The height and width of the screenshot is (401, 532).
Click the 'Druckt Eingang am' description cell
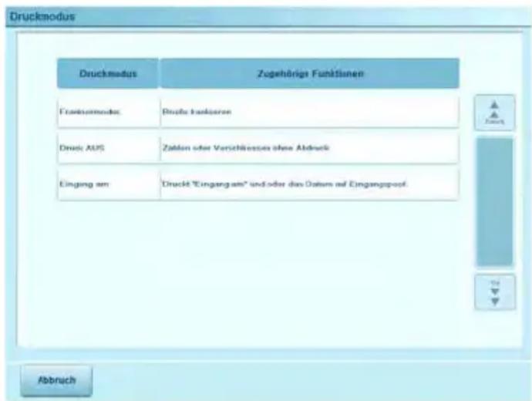click(309, 184)
